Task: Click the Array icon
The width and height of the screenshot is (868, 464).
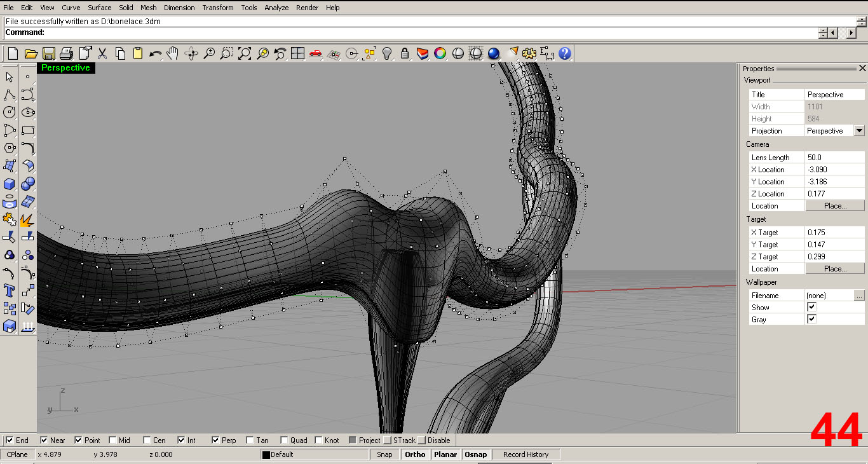Action: 10,308
